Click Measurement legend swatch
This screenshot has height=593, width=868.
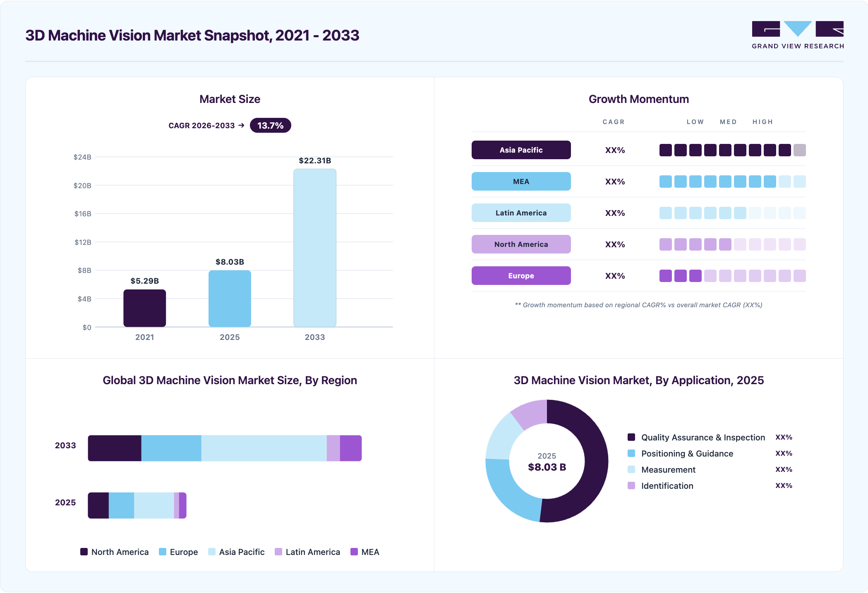point(631,469)
